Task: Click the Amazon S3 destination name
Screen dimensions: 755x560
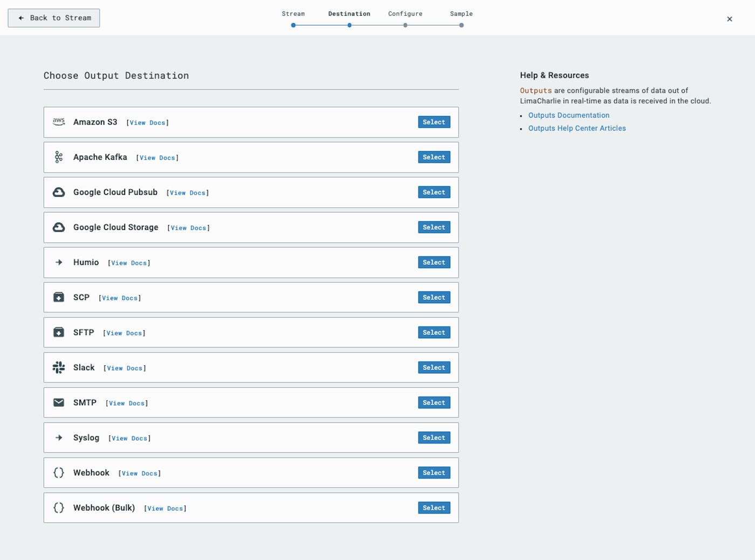Action: [x=95, y=122]
